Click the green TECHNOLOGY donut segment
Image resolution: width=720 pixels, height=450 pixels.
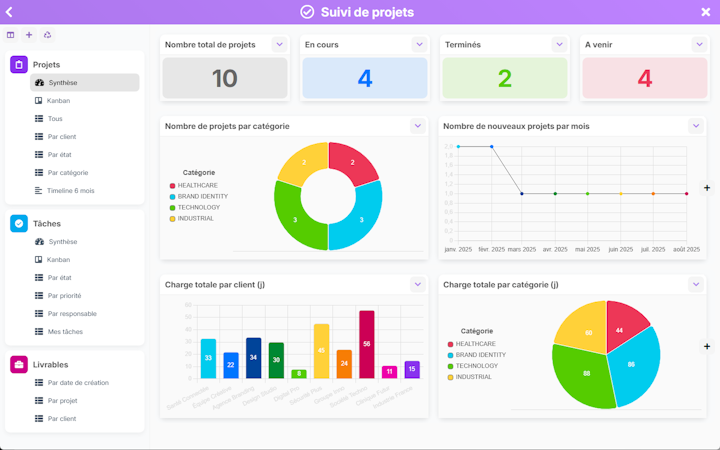(x=295, y=219)
